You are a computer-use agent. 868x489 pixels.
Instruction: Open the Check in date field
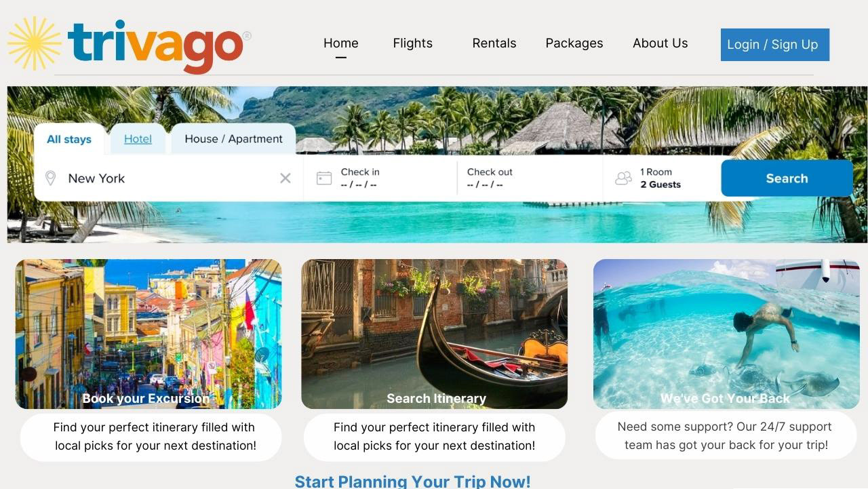pyautogui.click(x=380, y=178)
